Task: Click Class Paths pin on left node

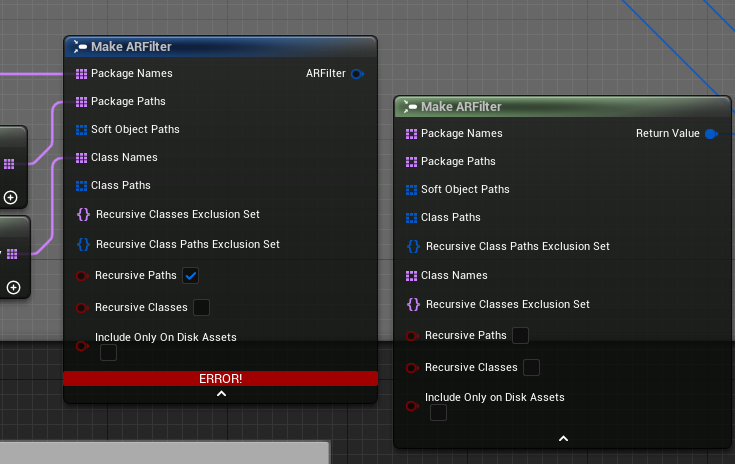Action: coord(81,186)
